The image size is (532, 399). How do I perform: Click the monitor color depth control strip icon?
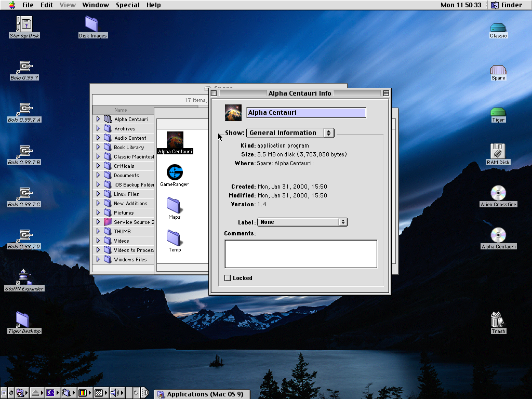pyautogui.click(x=83, y=393)
